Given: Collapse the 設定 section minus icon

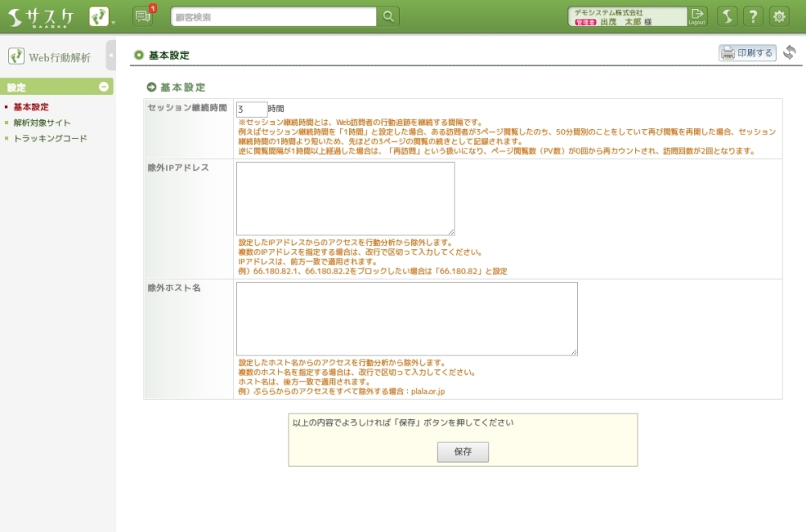Looking at the screenshot, I should coord(103,87).
